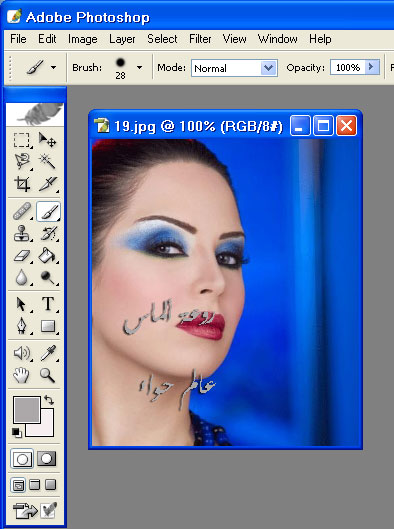Screen dimensions: 394x529
Task: Open the Mode dropdown showing Normal
Action: click(x=234, y=68)
